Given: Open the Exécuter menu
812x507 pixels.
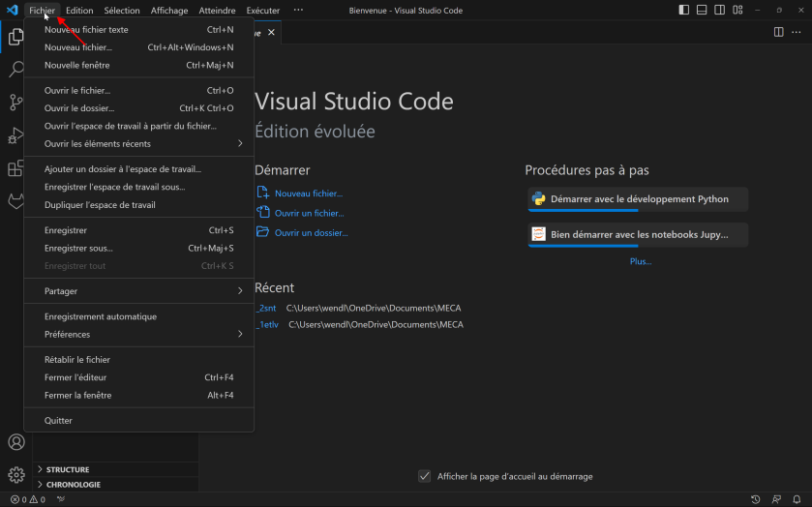Looking at the screenshot, I should [x=263, y=10].
